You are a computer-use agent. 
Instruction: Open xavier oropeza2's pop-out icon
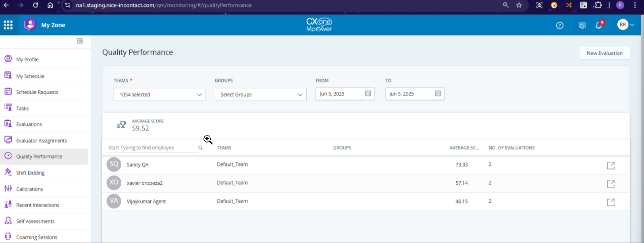(611, 184)
